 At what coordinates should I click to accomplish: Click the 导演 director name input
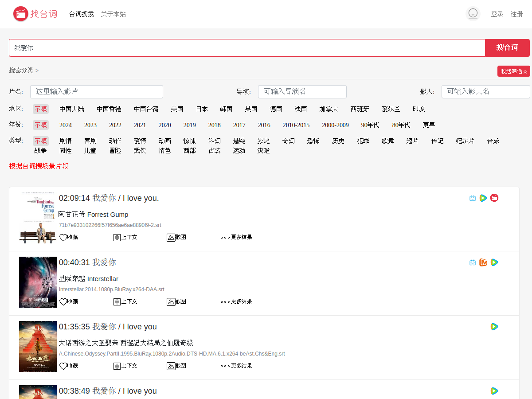302,92
